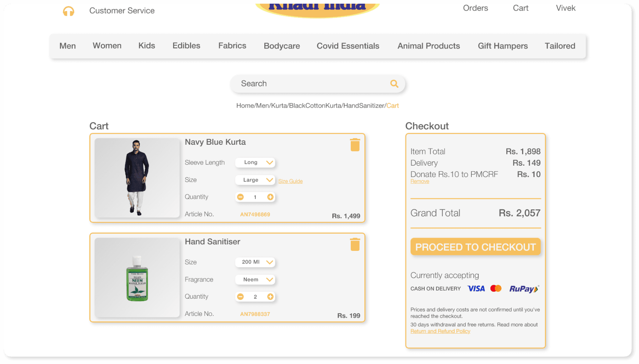Open the Edibles category
The height and width of the screenshot is (364, 639).
(186, 46)
